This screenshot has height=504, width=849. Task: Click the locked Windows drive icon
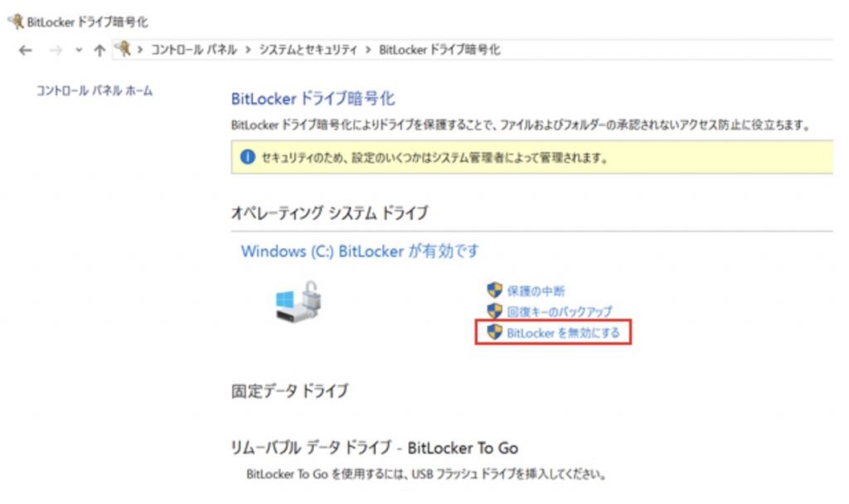pos(298,302)
